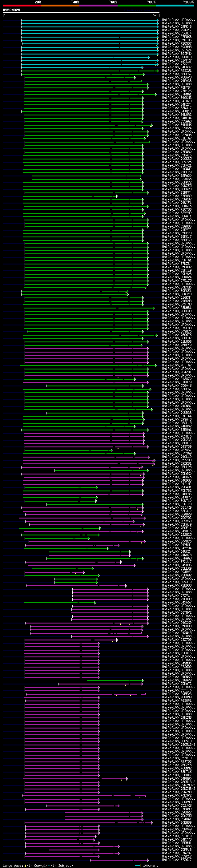This screenshot has height=868, width=197.
Task: Select the UniRef100_B4IHZ8 label
Action: [x=177, y=101]
